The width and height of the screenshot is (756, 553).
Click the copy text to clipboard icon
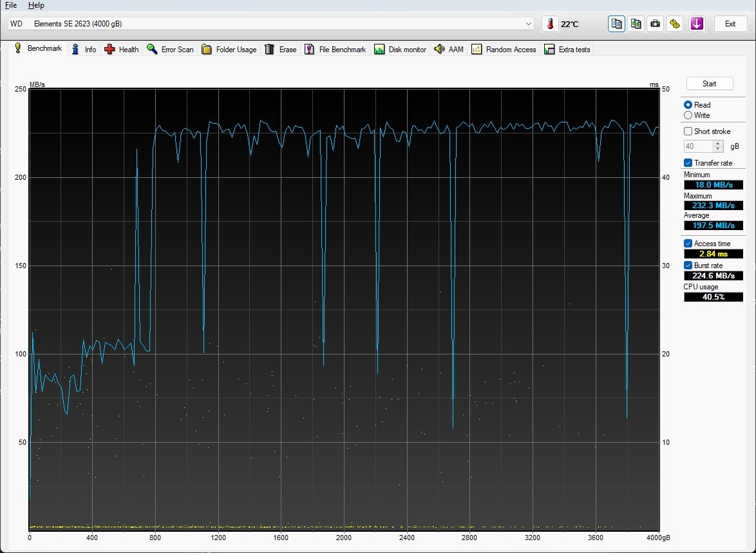click(616, 24)
